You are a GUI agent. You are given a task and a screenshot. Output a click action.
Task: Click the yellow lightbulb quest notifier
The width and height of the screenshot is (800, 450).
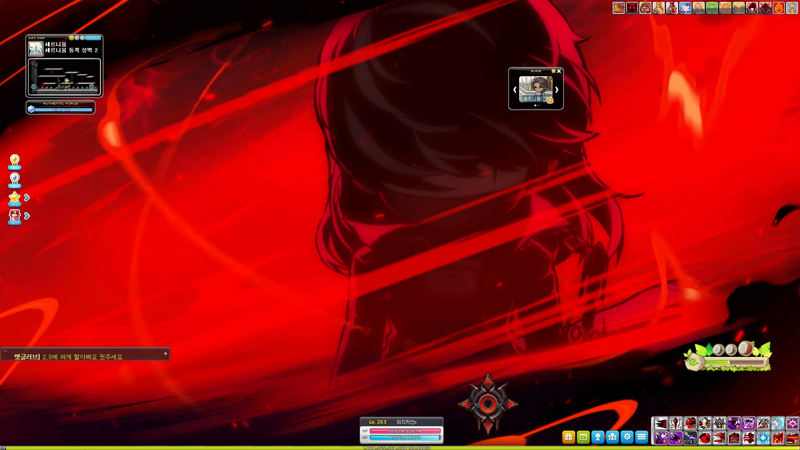tap(14, 162)
